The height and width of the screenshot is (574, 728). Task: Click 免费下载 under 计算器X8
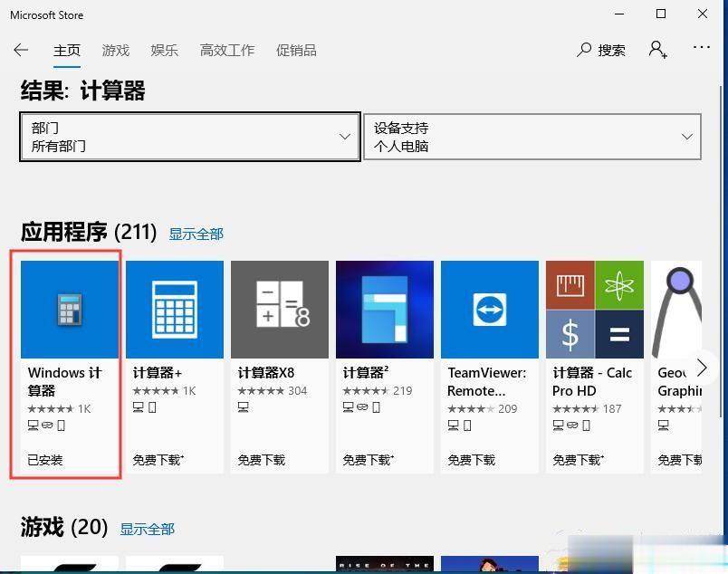click(262, 460)
